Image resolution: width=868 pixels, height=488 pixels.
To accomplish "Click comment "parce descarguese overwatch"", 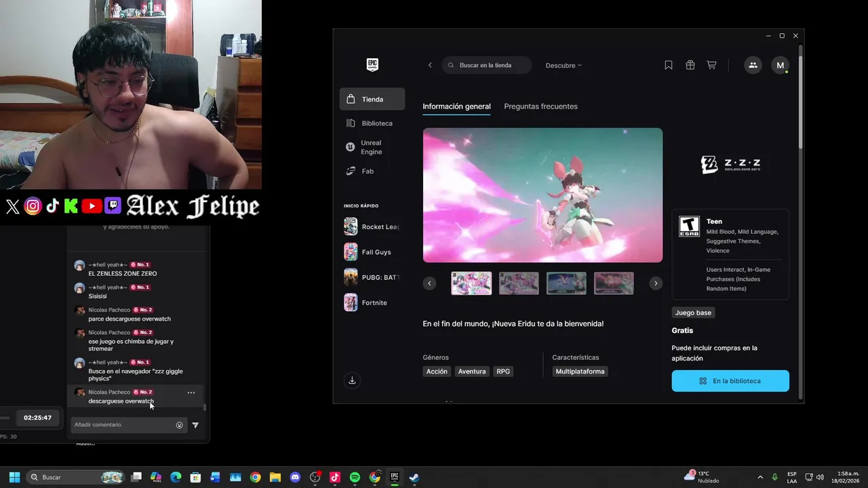I will (130, 319).
